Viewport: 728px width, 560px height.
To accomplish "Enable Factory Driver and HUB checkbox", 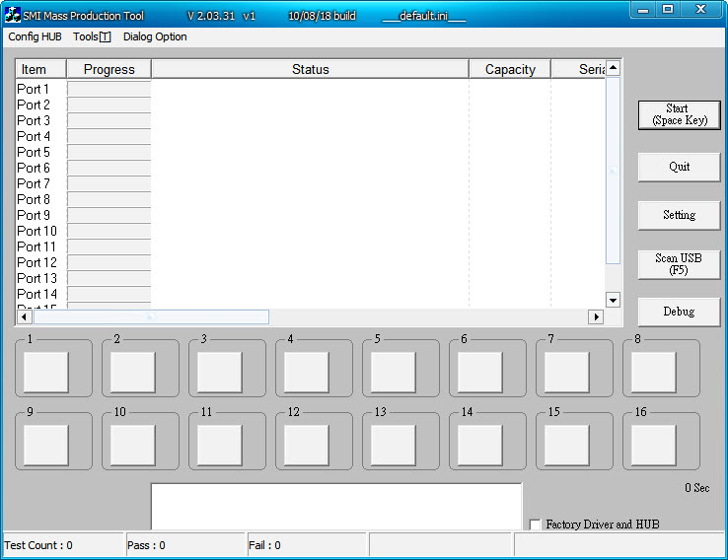I will [535, 525].
